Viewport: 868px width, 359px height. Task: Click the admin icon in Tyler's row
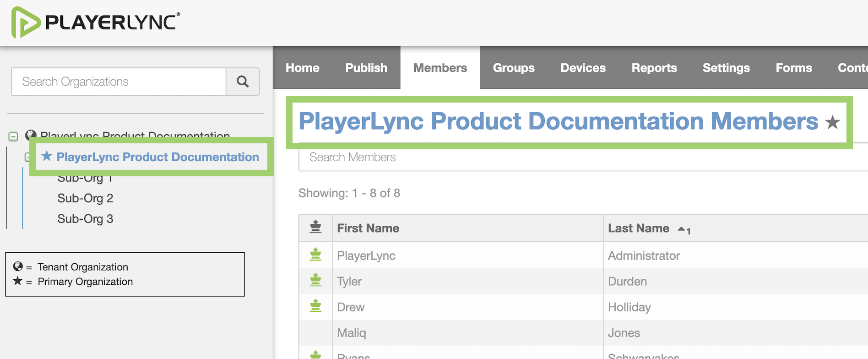click(x=315, y=280)
